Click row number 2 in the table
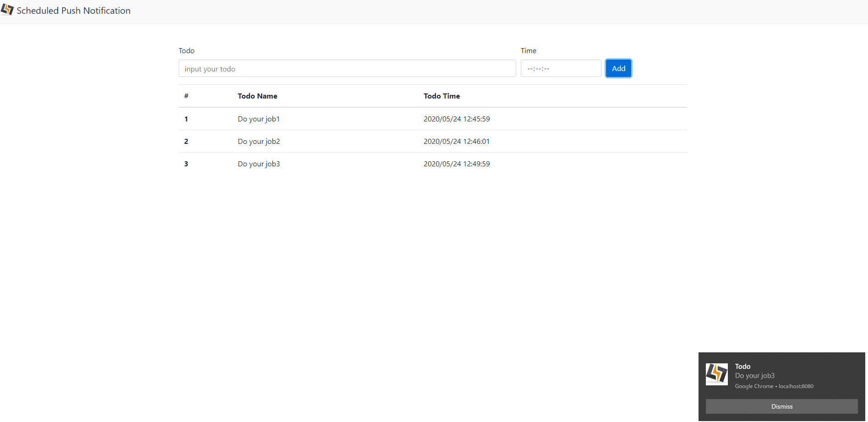 point(186,142)
